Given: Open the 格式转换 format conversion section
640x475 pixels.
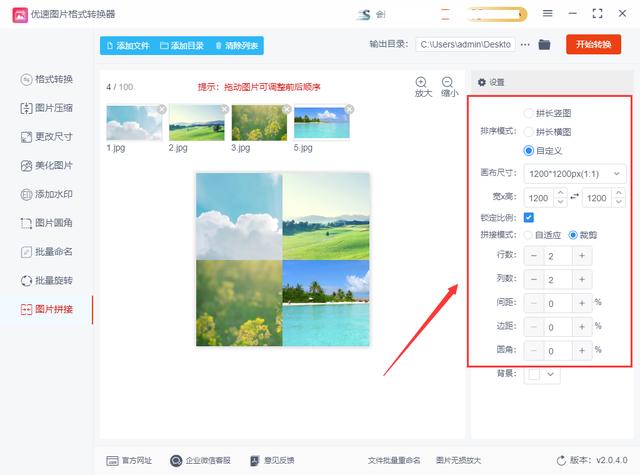Looking at the screenshot, I should click(47, 79).
